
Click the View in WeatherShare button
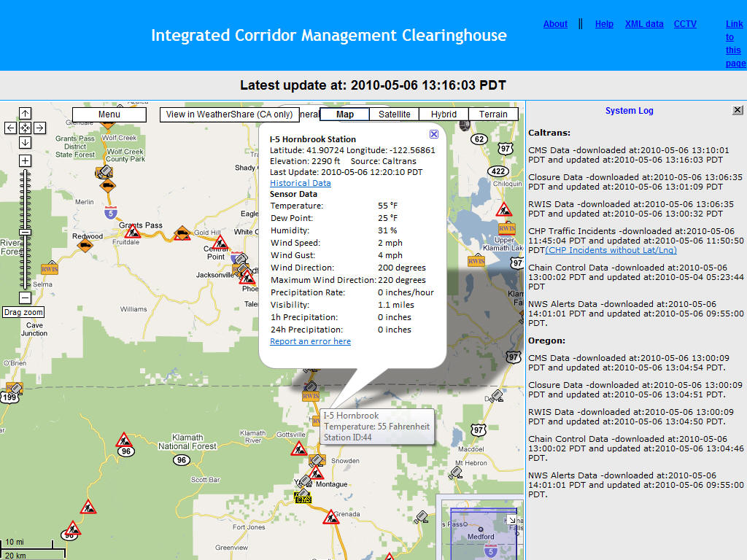pyautogui.click(x=229, y=114)
